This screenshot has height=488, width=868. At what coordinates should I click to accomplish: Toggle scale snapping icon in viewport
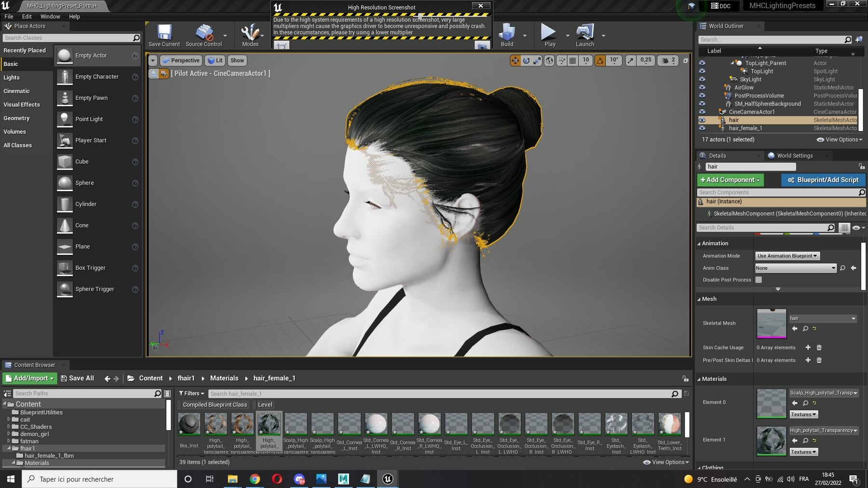631,60
